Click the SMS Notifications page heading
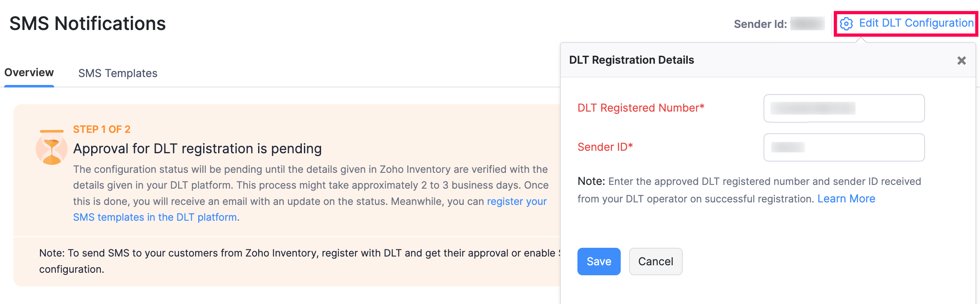 87,24
